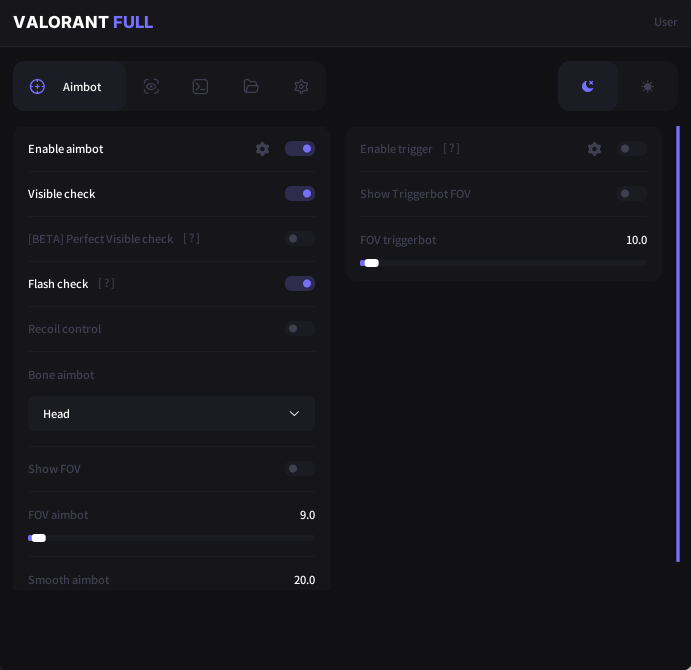Switch to dark theme with the moon icon

pyautogui.click(x=588, y=86)
